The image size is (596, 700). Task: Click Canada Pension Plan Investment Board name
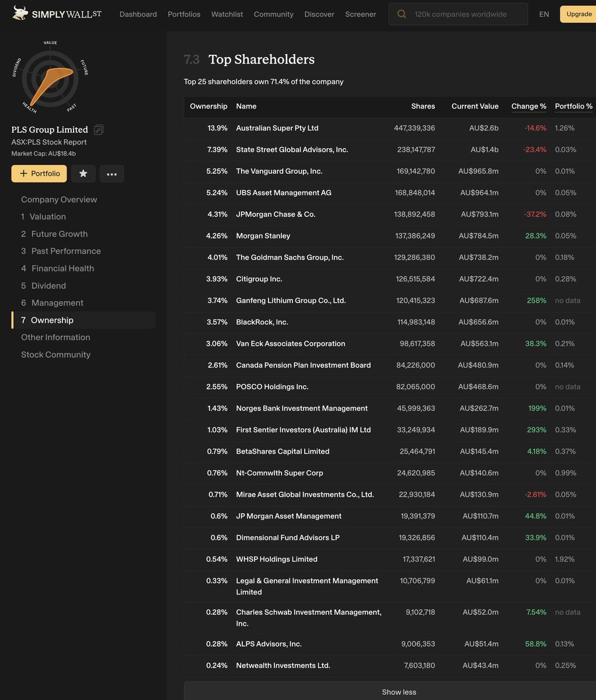[x=304, y=365]
